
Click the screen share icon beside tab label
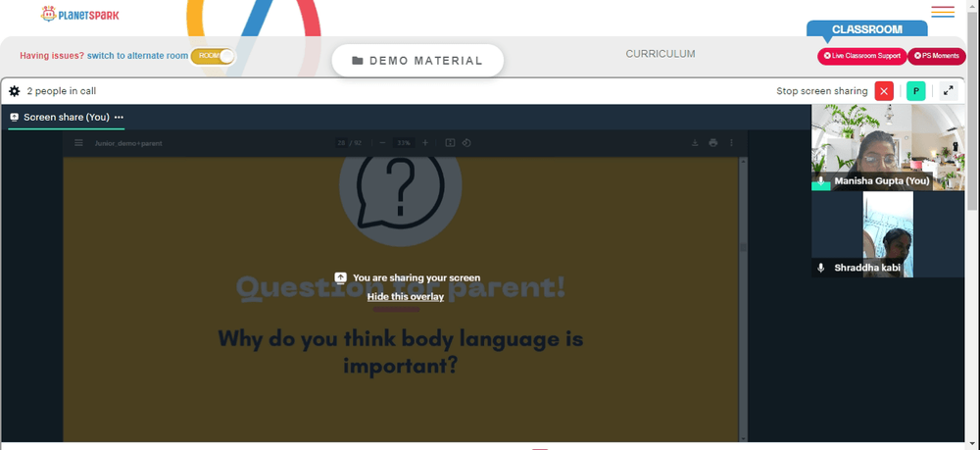pyautogui.click(x=15, y=118)
